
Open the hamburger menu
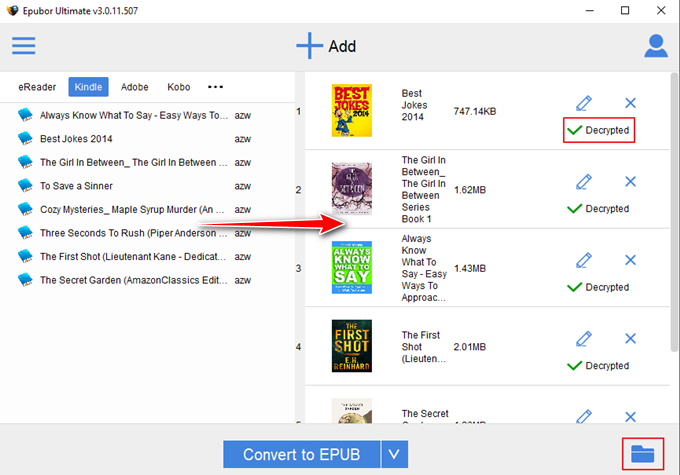tap(23, 46)
